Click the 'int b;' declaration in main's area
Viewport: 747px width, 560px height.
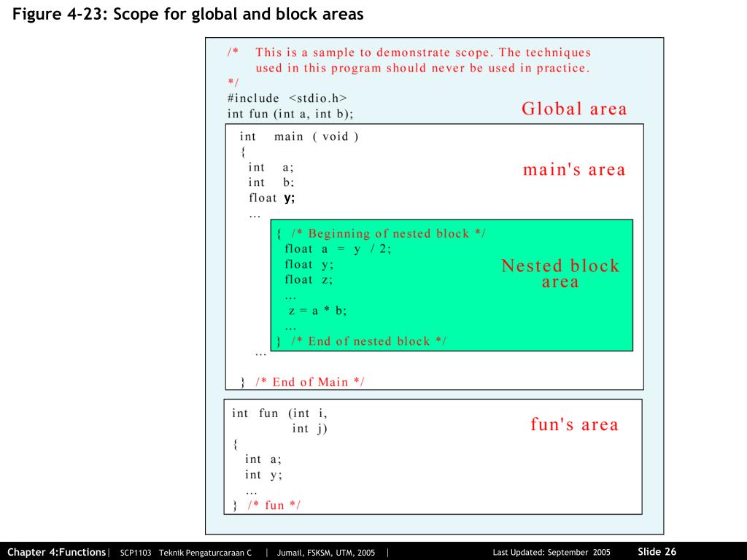(271, 182)
